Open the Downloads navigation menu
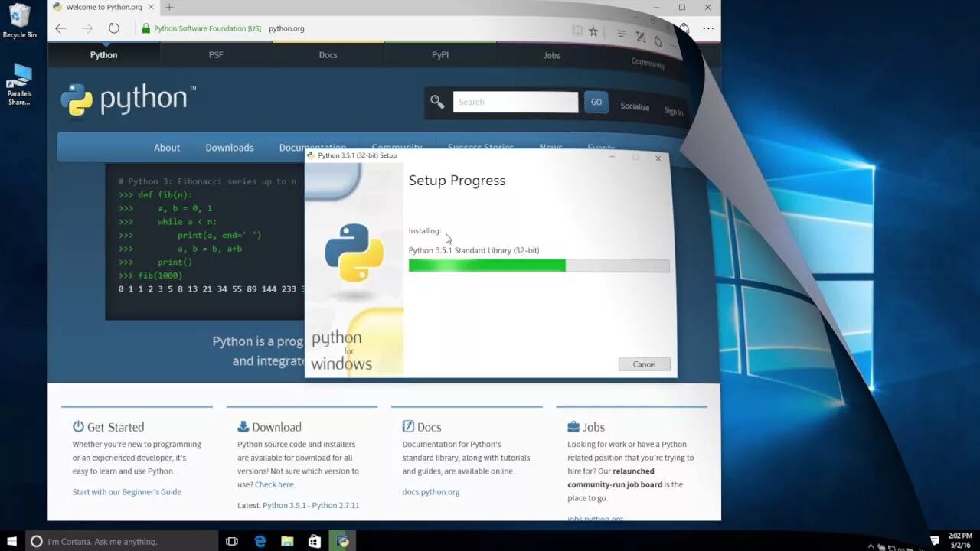Viewport: 980px width, 551px height. point(229,147)
